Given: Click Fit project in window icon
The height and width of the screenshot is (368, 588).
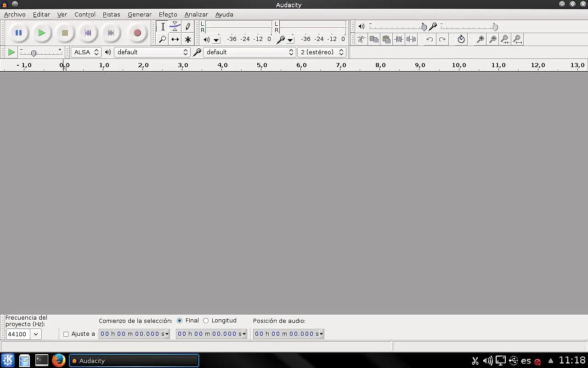Looking at the screenshot, I should point(517,40).
